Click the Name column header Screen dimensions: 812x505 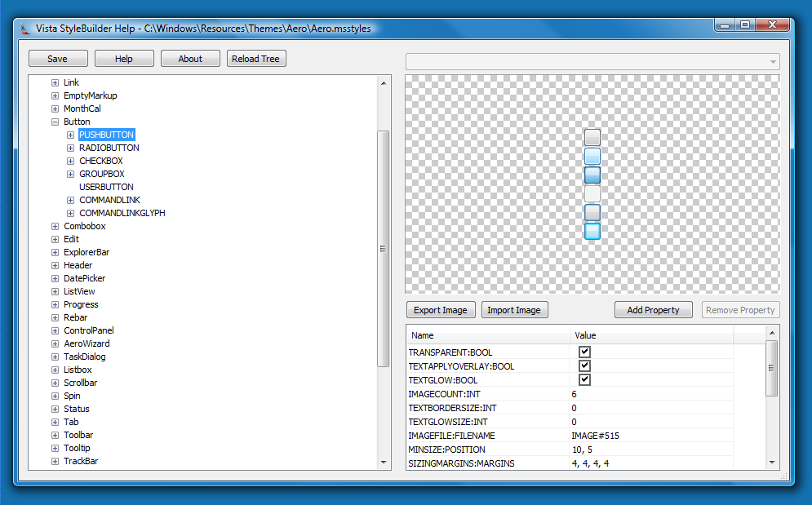coord(488,335)
